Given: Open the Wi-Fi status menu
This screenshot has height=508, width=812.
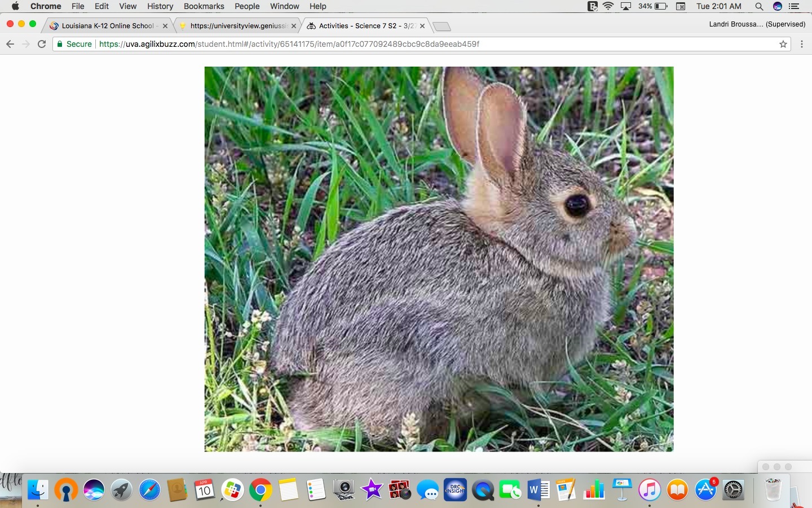Looking at the screenshot, I should (608, 6).
